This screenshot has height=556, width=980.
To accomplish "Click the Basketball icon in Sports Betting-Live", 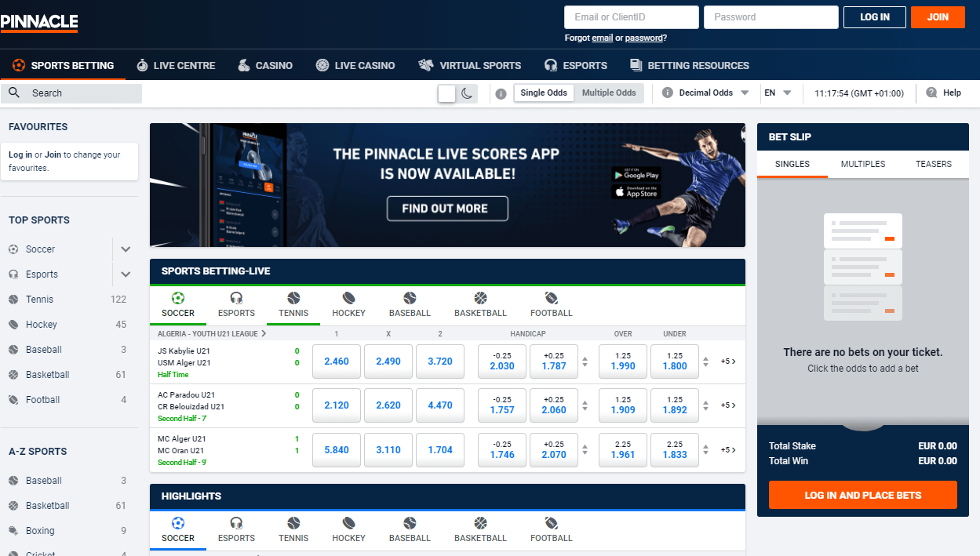I will pos(480,299).
